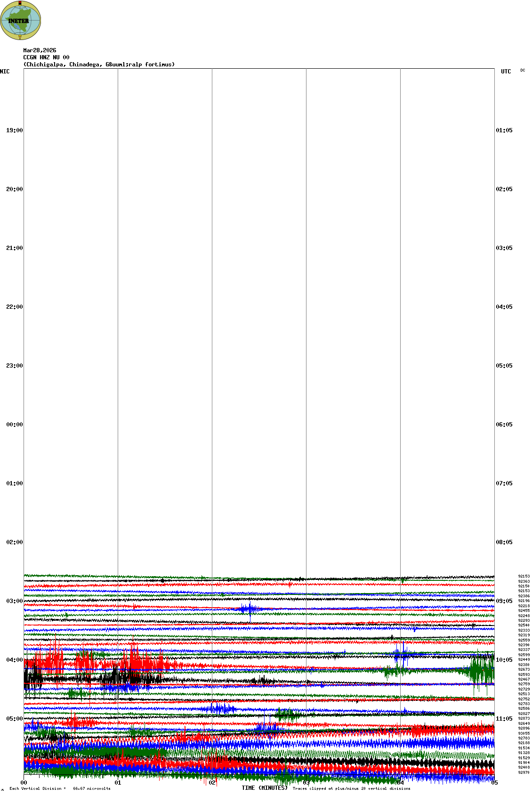Click the UTC time header
Viewport: 532px width, 795px height.
[x=506, y=72]
